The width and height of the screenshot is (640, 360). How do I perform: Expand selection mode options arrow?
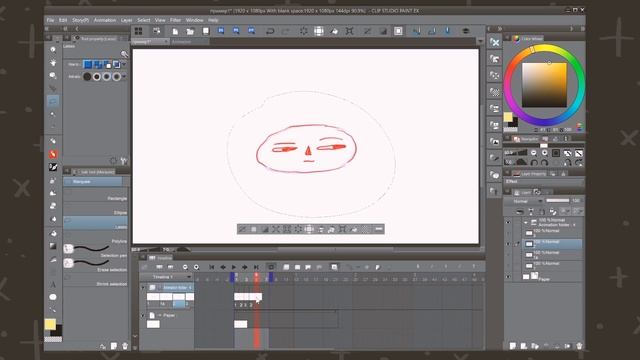(124, 64)
